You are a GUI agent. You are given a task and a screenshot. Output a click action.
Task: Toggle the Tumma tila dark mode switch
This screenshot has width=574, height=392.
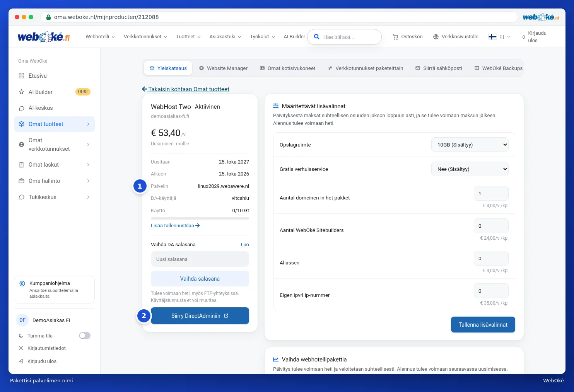pos(85,336)
